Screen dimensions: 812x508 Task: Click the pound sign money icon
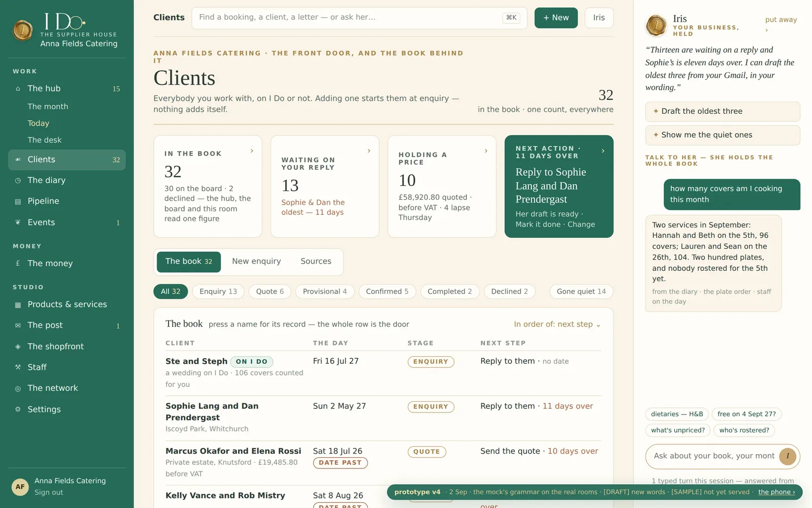(18, 263)
